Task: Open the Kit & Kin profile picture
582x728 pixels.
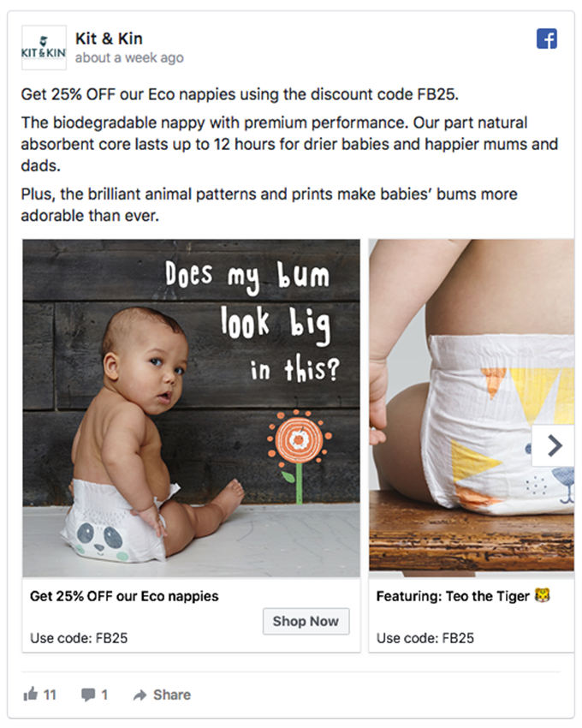Action: 45,48
